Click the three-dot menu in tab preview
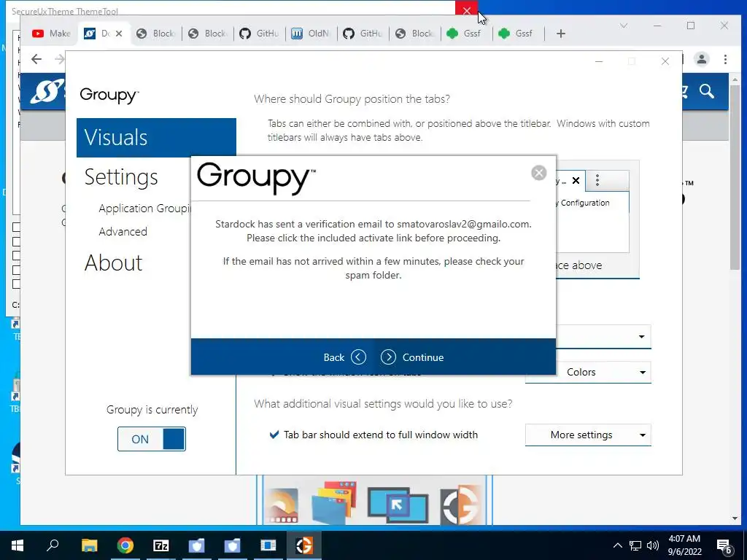The image size is (747, 560). [x=597, y=180]
